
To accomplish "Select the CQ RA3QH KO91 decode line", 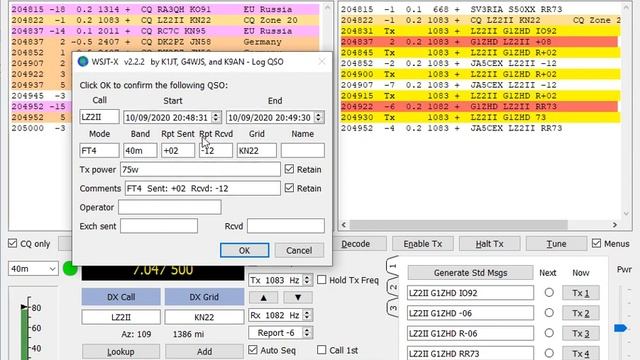I will pos(164,9).
